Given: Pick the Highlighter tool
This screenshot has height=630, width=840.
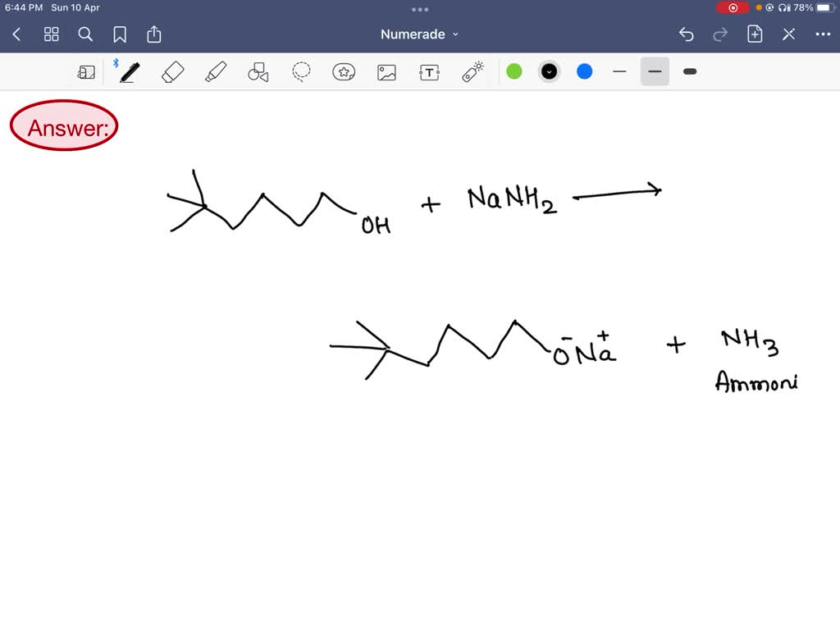Looking at the screenshot, I should tap(215, 71).
